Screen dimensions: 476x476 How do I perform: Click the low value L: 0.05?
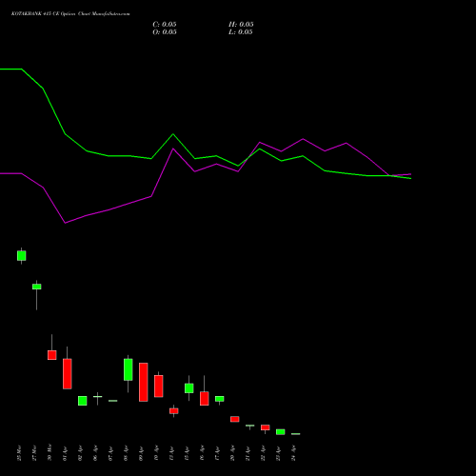(241, 32)
